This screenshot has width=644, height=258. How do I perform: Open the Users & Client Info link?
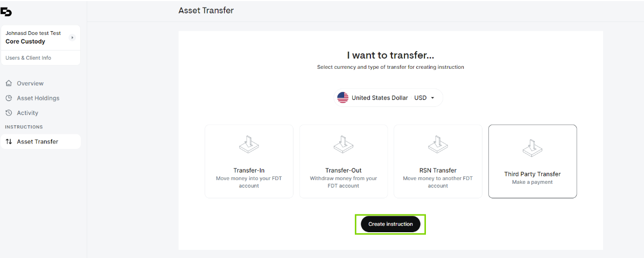coord(29,58)
